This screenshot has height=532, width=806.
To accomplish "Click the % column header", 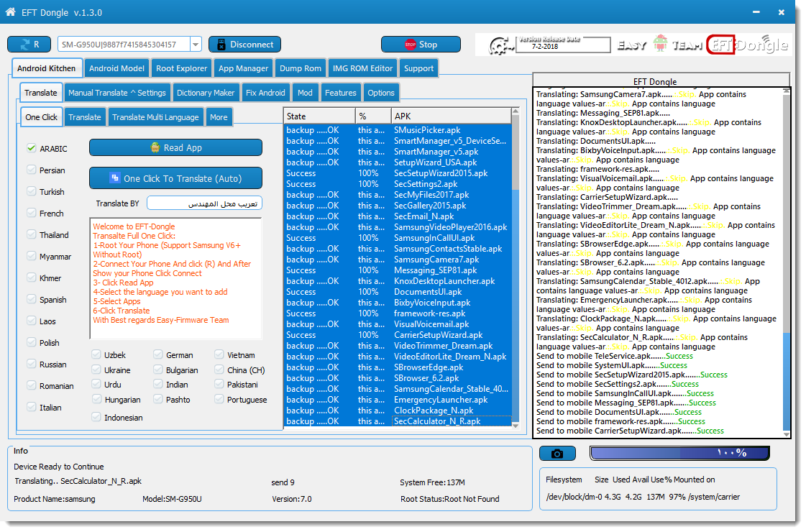I will [373, 116].
